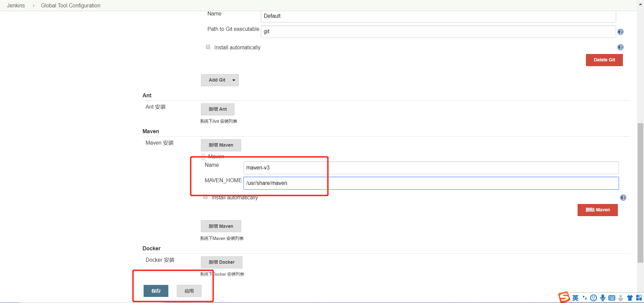The height and width of the screenshot is (303, 644).
Task: Click 删除 Maven button
Action: pyautogui.click(x=597, y=210)
